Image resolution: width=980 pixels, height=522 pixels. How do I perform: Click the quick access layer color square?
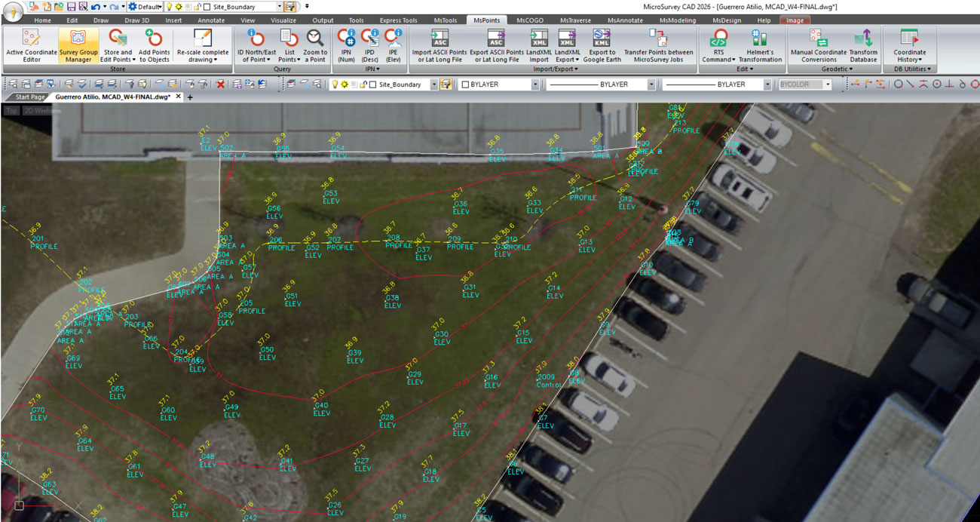tap(207, 6)
